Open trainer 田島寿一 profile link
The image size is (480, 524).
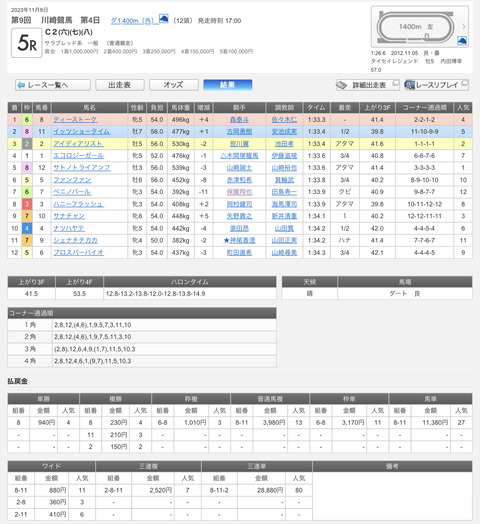point(284,192)
